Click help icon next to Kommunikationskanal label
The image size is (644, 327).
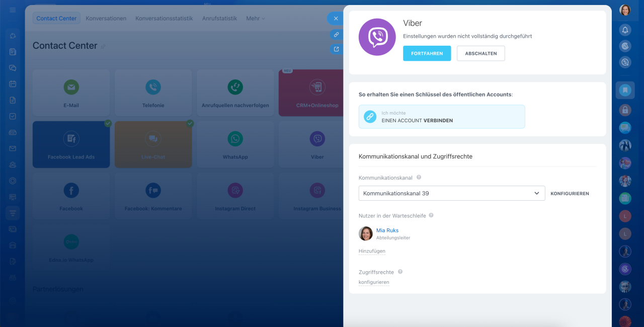[419, 178]
